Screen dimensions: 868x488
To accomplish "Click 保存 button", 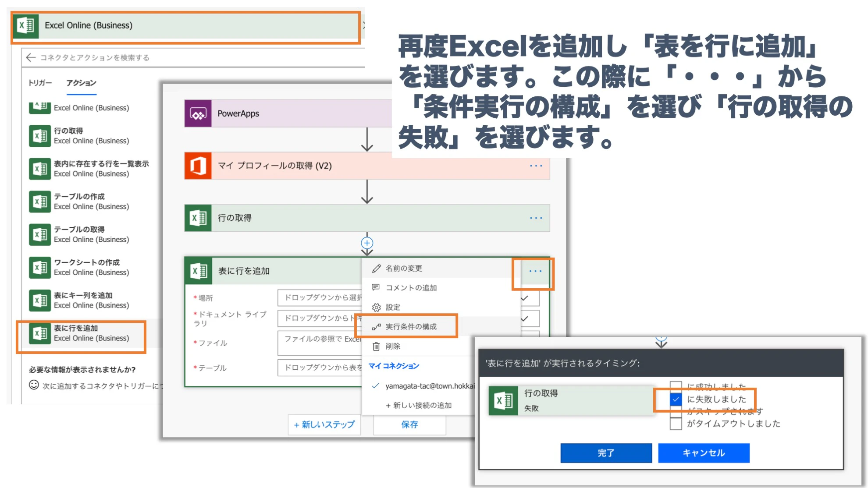I will [409, 424].
